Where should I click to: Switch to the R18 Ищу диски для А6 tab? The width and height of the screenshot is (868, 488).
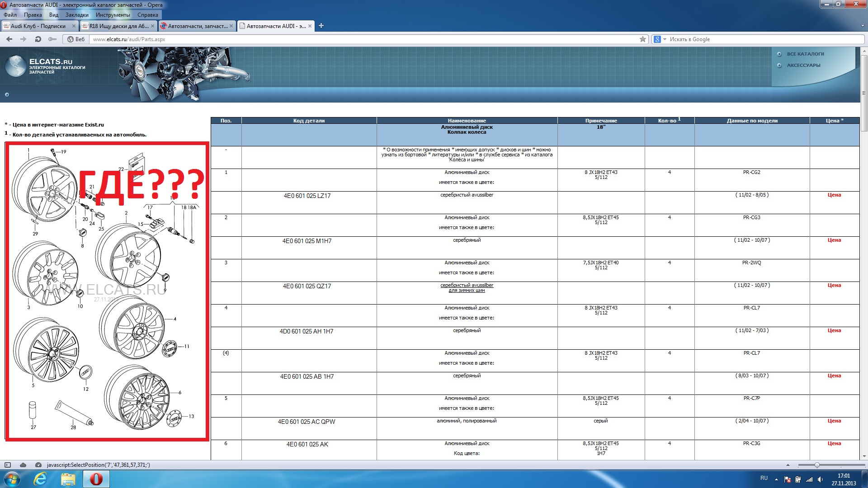118,26
